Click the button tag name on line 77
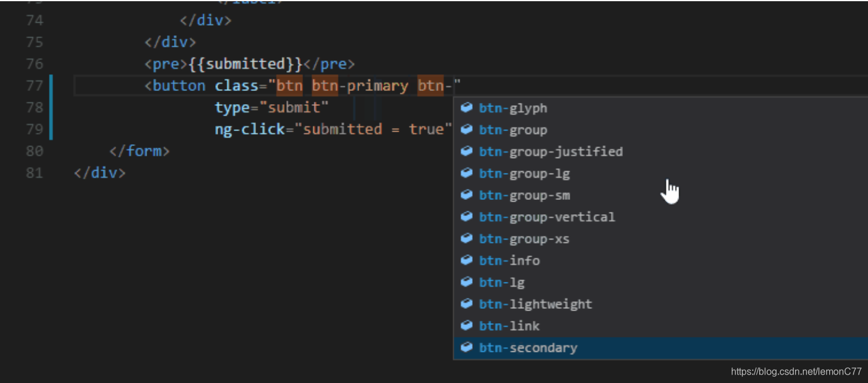 pyautogui.click(x=179, y=86)
